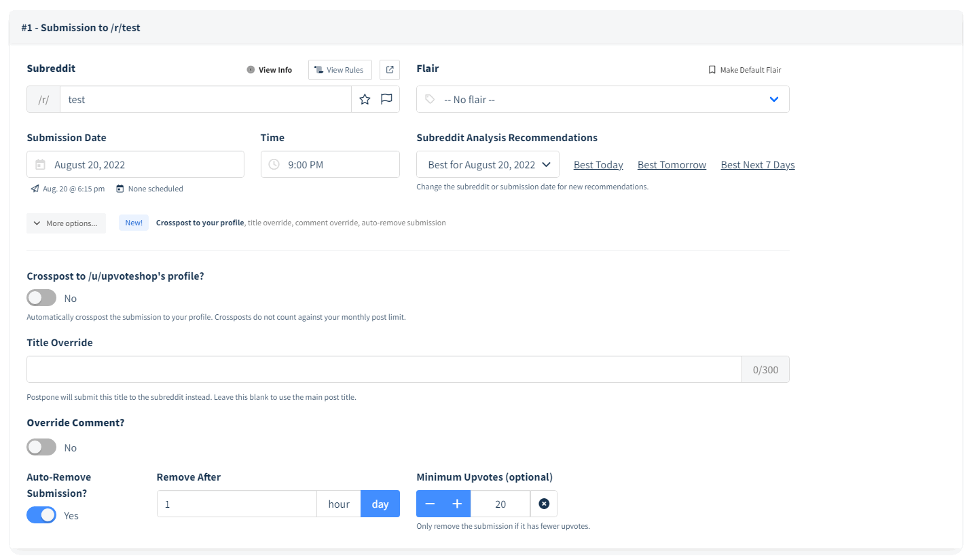Disable the Auto-Remove Submission toggle
The height and width of the screenshot is (560, 971).
click(x=41, y=515)
